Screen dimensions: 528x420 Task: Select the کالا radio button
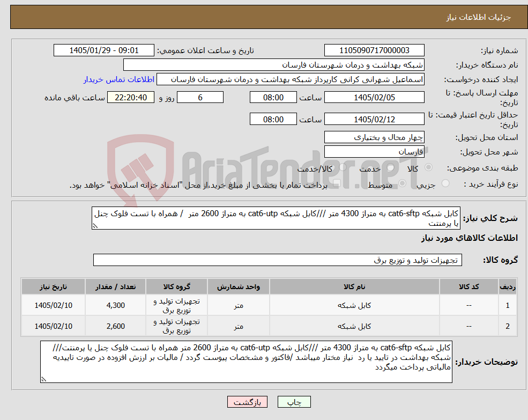pyautogui.click(x=429, y=167)
